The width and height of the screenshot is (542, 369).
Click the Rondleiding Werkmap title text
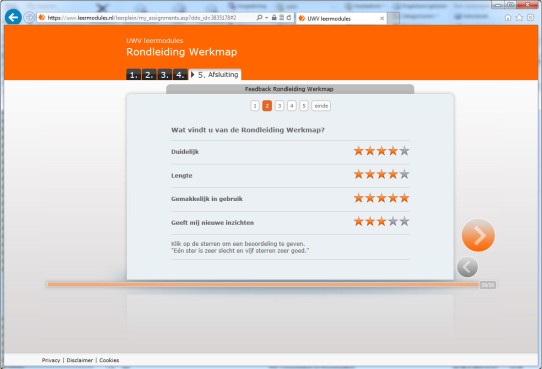(181, 52)
